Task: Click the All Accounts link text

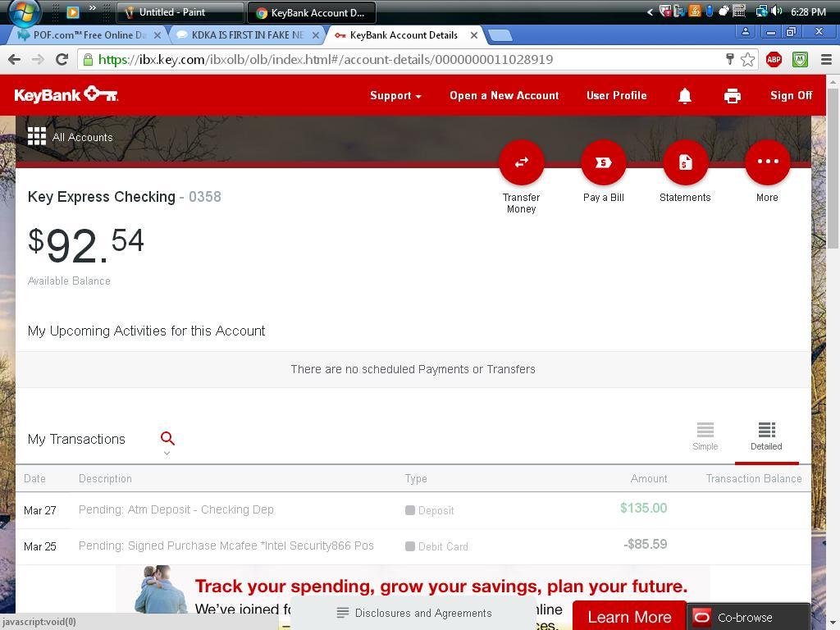Action: point(83,137)
